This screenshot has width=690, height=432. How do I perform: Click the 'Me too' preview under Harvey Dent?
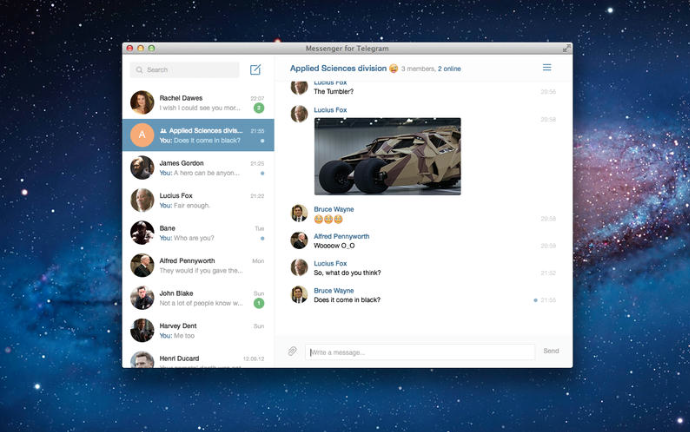pyautogui.click(x=184, y=336)
